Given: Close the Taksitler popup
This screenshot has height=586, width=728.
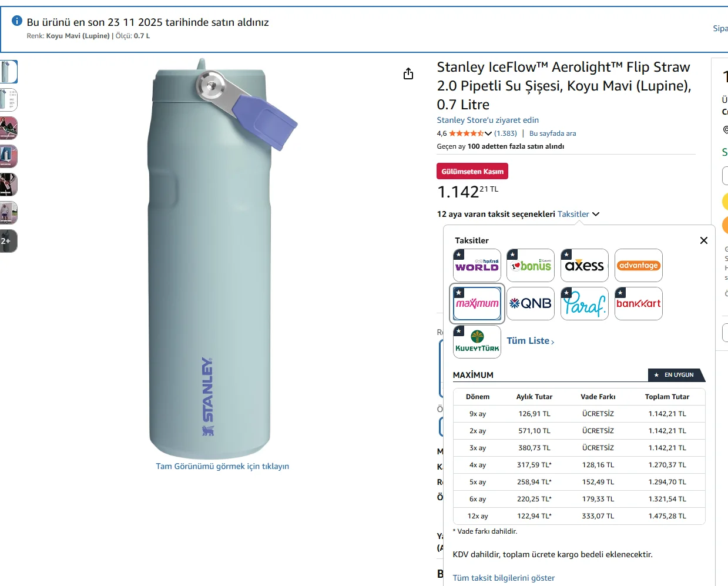Looking at the screenshot, I should click(x=704, y=240).
